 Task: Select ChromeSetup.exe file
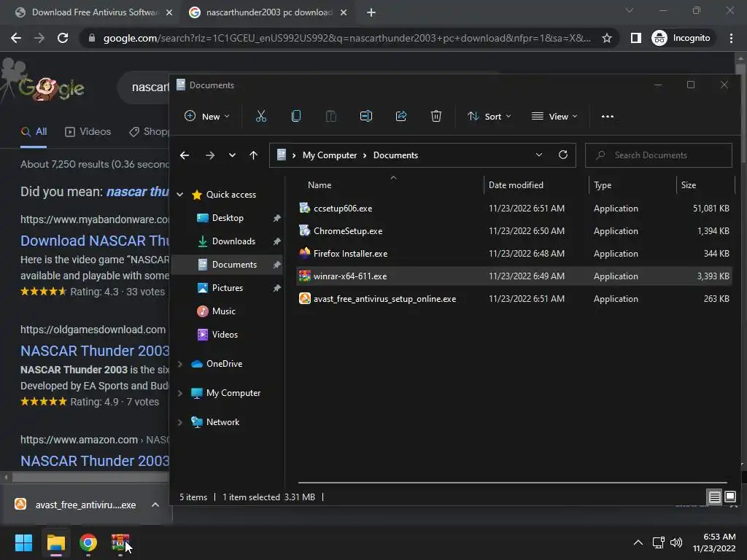click(514, 231)
